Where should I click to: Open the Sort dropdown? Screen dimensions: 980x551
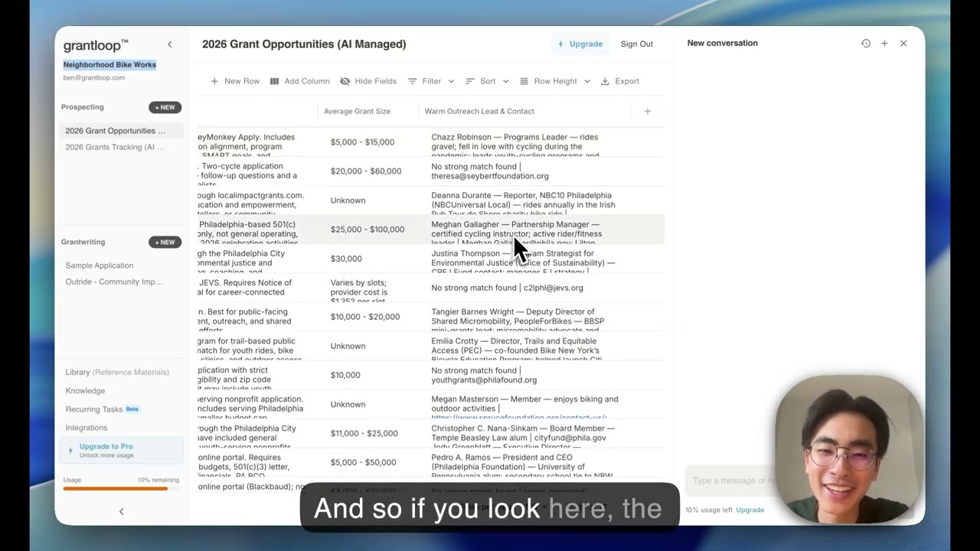point(487,81)
